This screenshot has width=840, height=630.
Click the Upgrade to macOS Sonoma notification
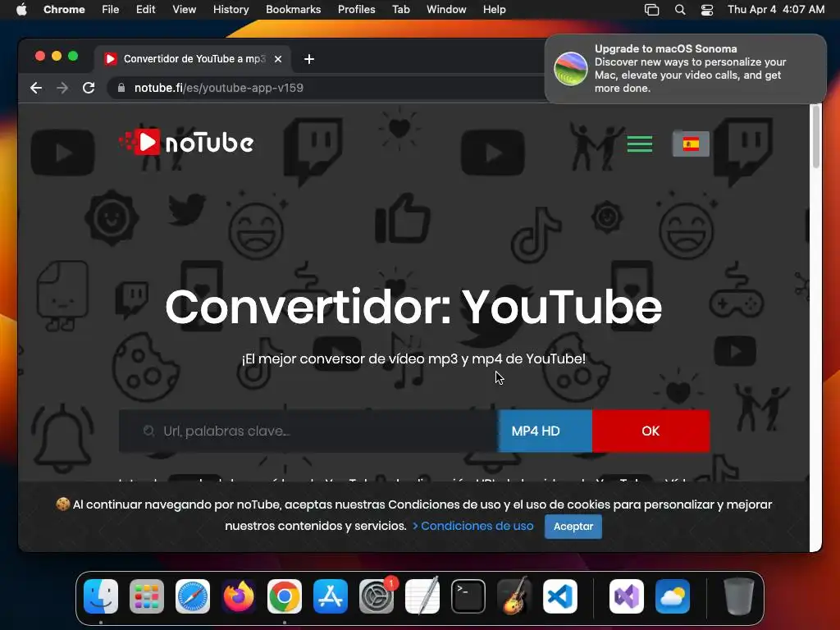coord(685,69)
